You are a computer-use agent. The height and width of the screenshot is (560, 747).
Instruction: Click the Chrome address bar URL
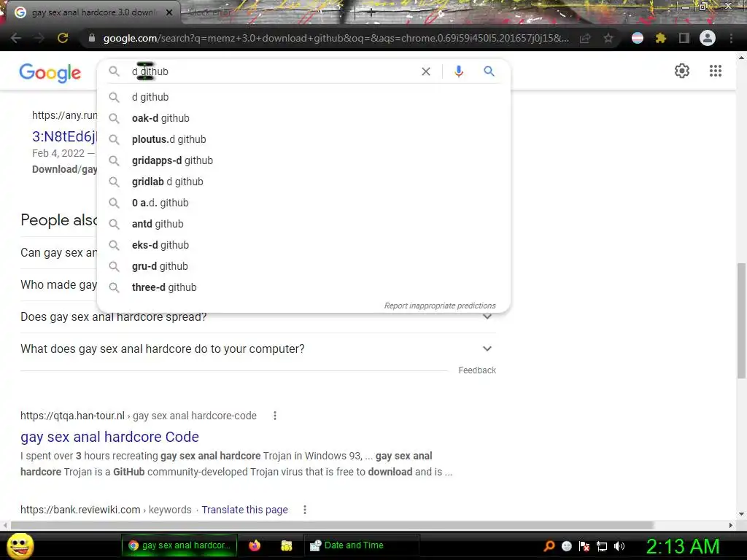(x=336, y=38)
